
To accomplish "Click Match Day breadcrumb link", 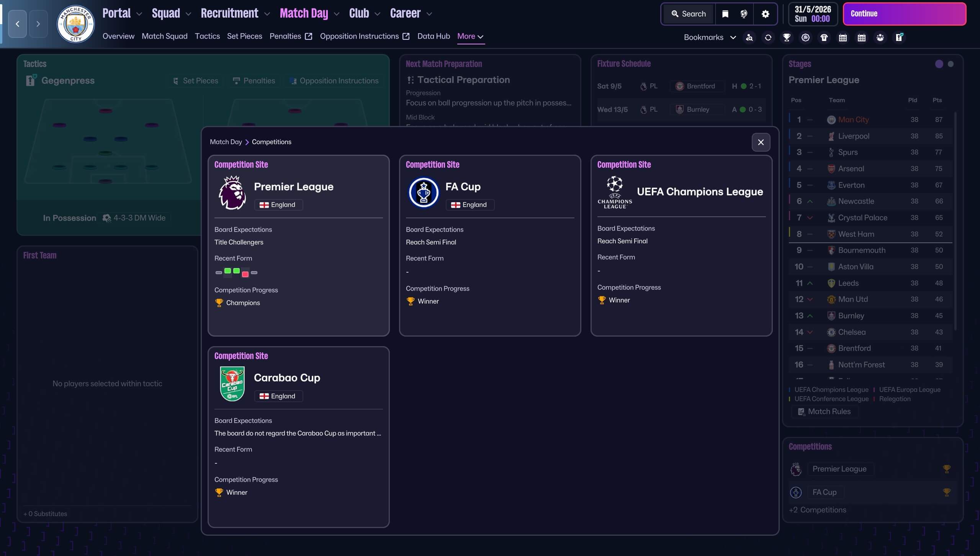I will (x=226, y=142).
